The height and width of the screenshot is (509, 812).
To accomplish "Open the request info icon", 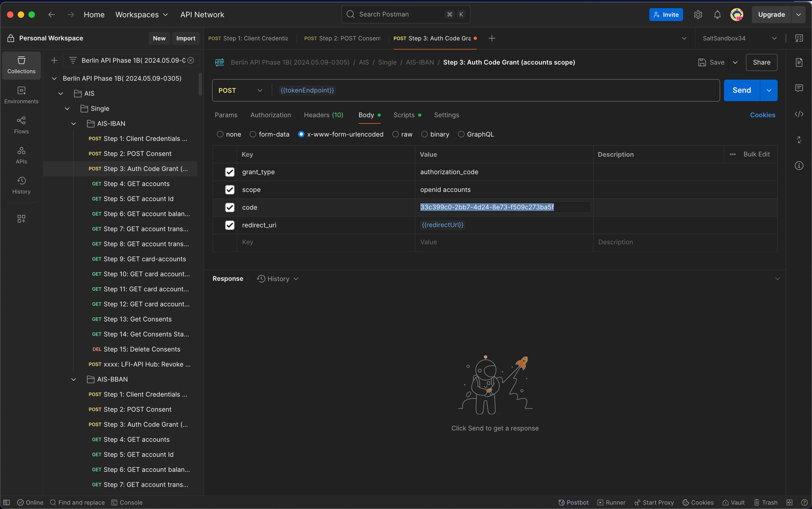I will click(799, 165).
